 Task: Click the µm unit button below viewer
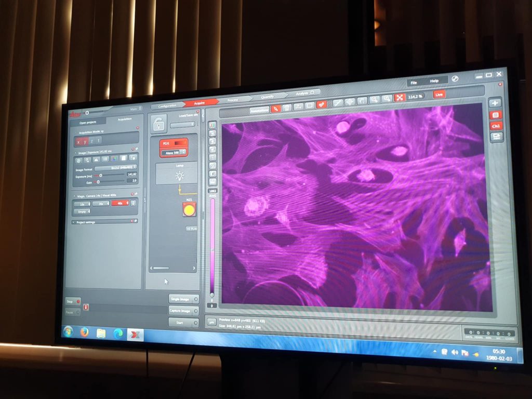click(211, 322)
